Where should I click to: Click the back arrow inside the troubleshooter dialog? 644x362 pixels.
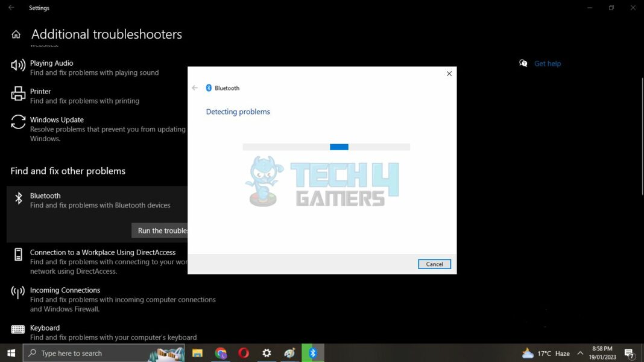point(194,87)
